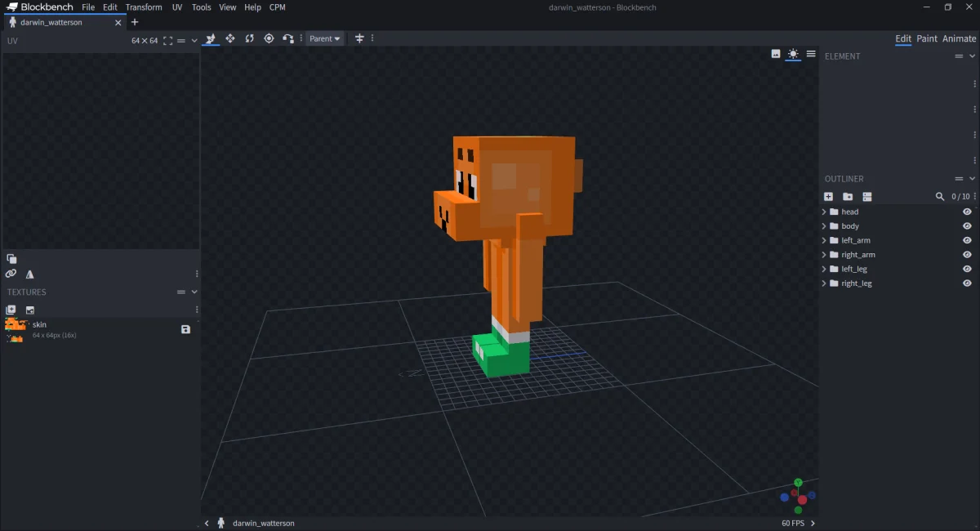Viewport: 980px width, 531px height.
Task: Select the Move tool
Action: click(211, 38)
